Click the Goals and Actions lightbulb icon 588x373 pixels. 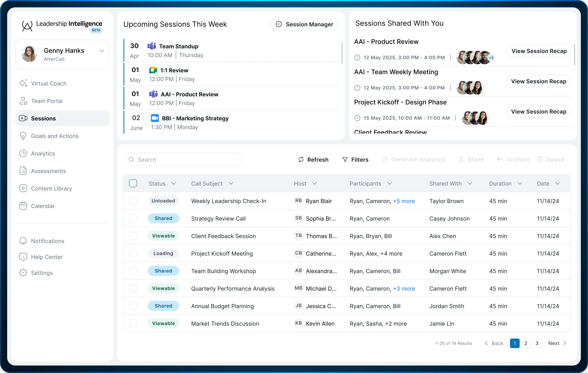coord(23,136)
